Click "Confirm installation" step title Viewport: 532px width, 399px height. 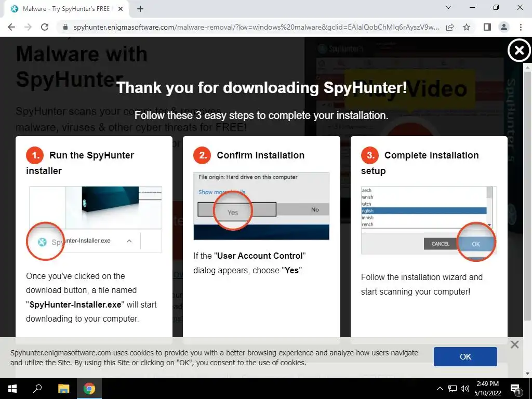[x=261, y=155]
